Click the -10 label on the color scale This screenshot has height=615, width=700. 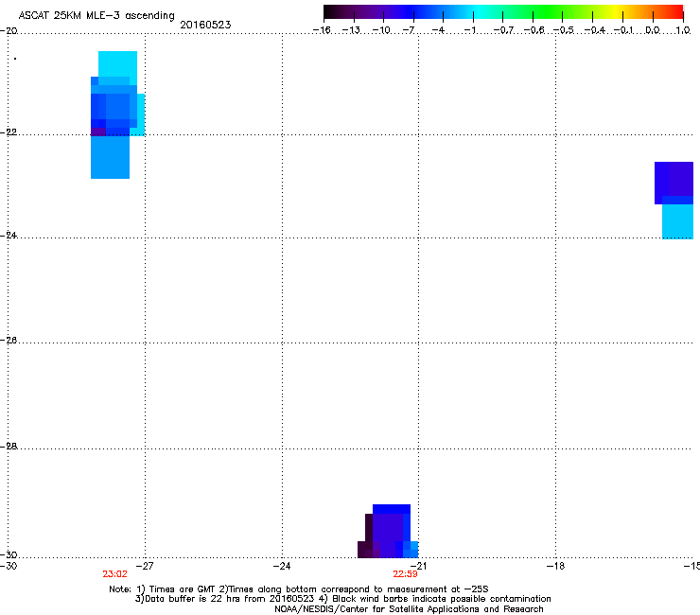(381, 30)
